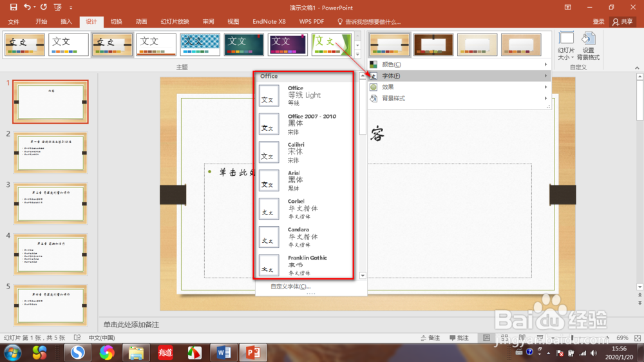Open Slide Show (幻灯片放映) tab
The width and height of the screenshot is (644, 362).
[175, 22]
